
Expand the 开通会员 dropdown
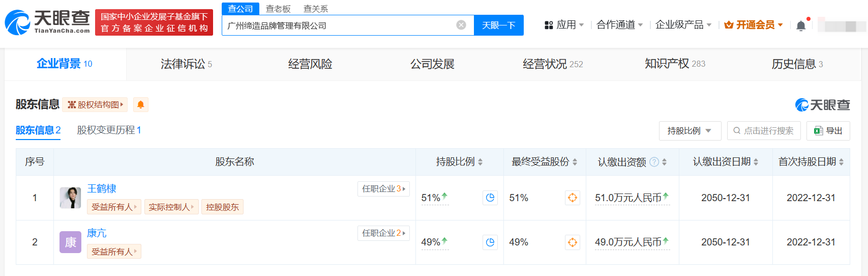[x=780, y=25]
